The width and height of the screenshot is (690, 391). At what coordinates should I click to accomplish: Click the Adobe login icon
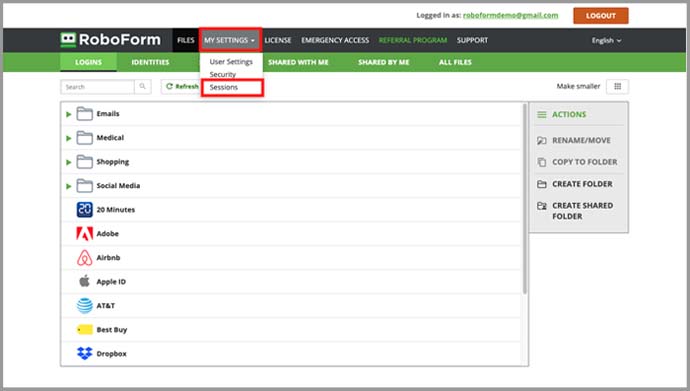pyautogui.click(x=84, y=234)
